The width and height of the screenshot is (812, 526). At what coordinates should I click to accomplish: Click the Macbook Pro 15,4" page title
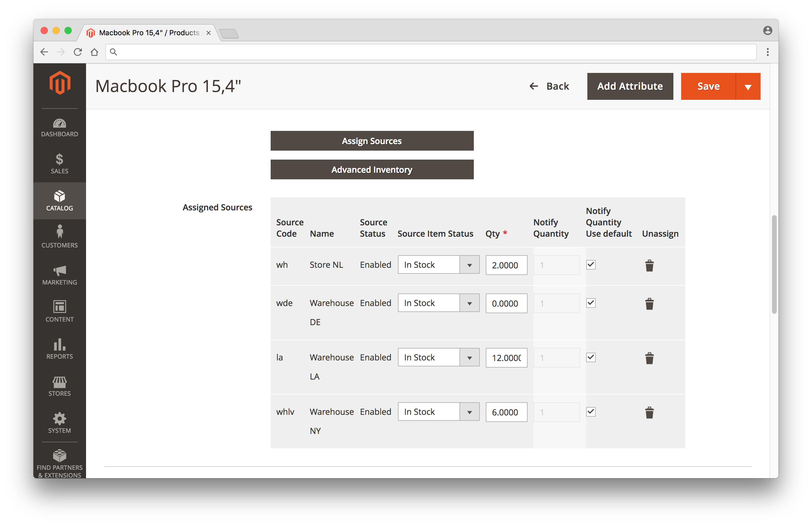168,86
